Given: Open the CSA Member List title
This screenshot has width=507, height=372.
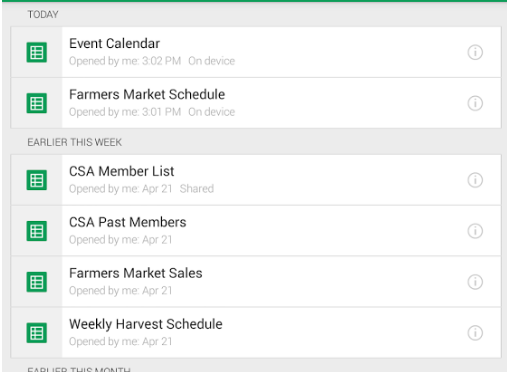Looking at the screenshot, I should 121,171.
